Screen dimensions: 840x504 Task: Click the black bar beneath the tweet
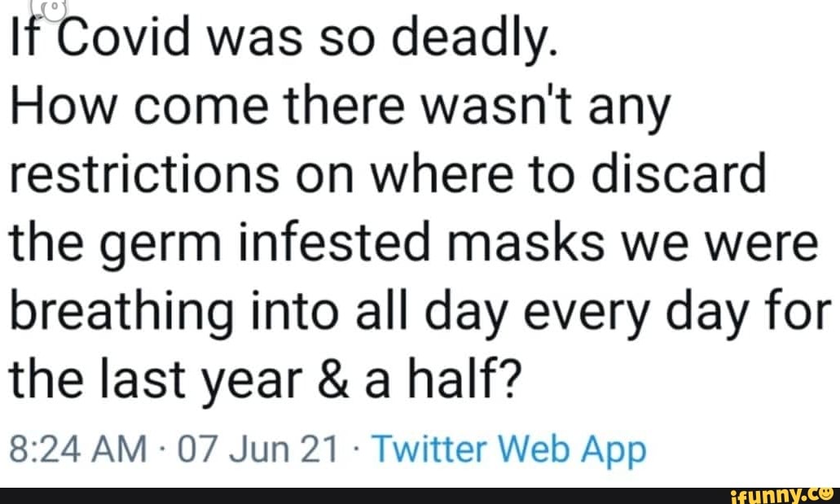367,493
